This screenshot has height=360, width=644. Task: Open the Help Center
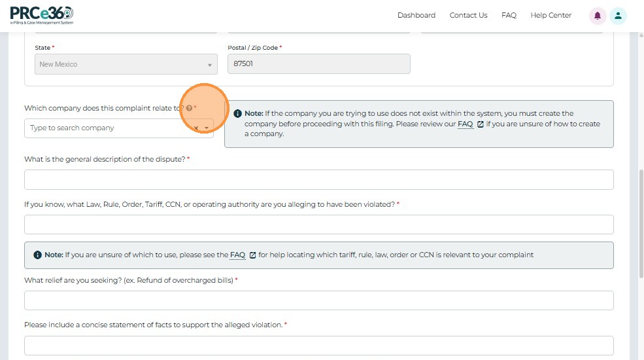551,15
